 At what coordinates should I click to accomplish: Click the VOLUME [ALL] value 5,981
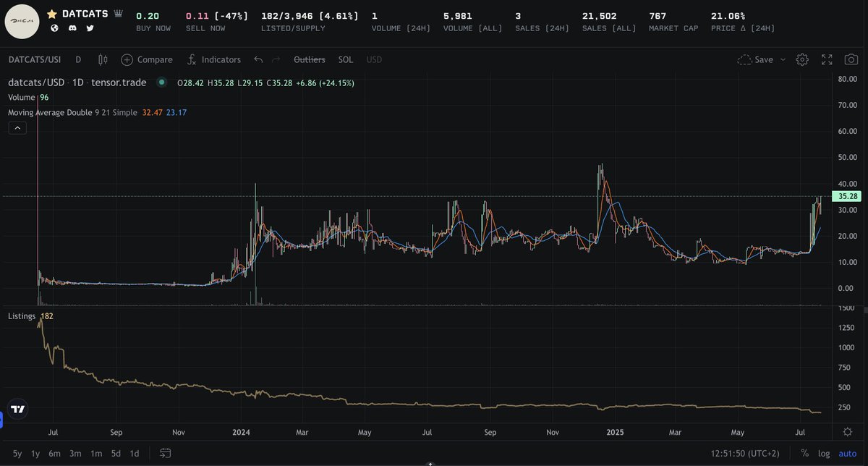coord(458,15)
